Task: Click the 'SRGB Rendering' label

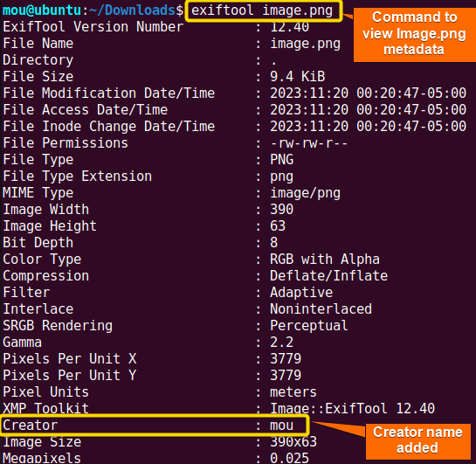Action: 58,326
